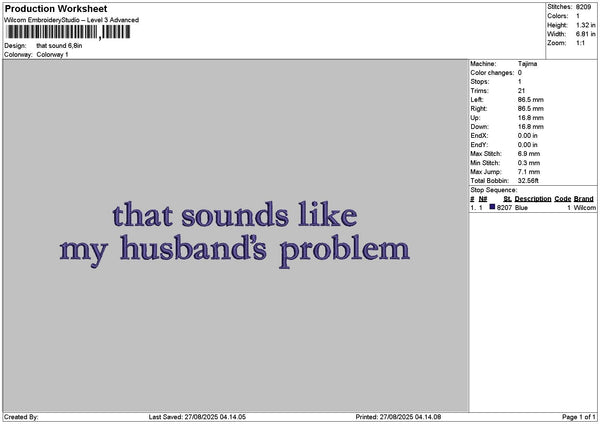Click the Last Saved timestamp in footer
Image resolution: width=600 pixels, height=424 pixels.
point(197,417)
